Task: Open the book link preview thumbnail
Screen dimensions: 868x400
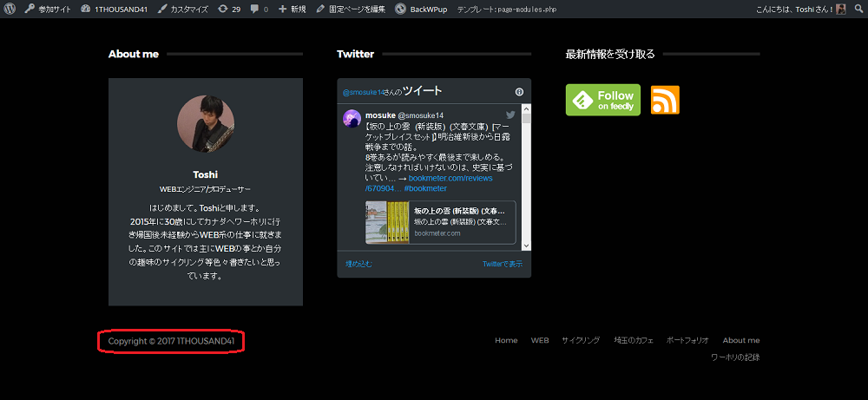Action: (x=387, y=223)
